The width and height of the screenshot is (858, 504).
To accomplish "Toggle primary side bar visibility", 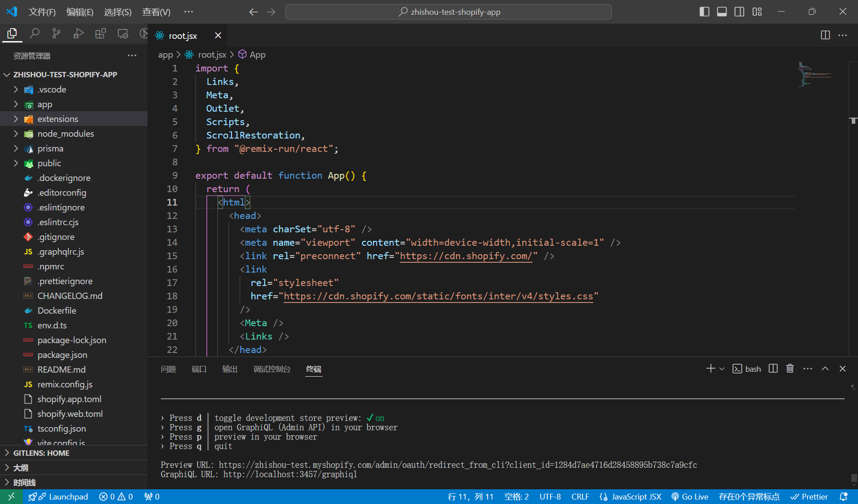I will point(704,12).
